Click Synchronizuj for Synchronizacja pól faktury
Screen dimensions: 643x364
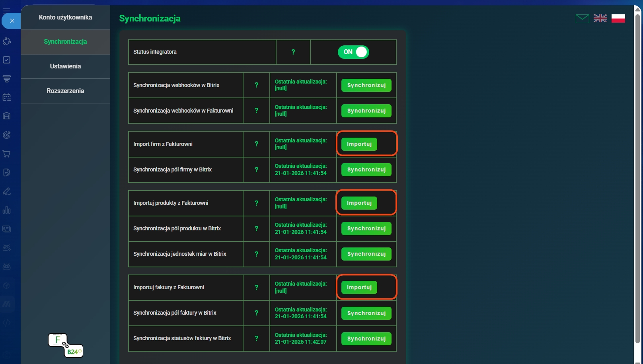(366, 313)
